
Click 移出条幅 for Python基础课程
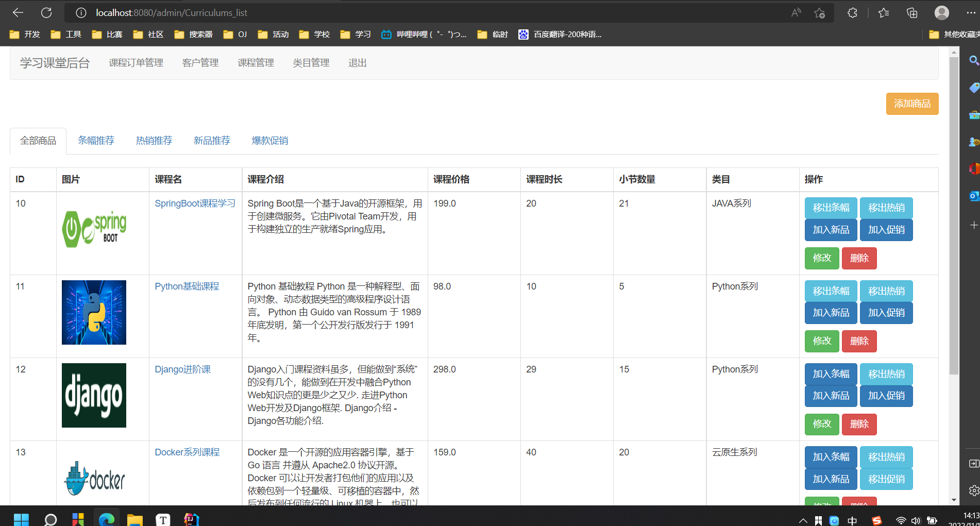pos(831,291)
